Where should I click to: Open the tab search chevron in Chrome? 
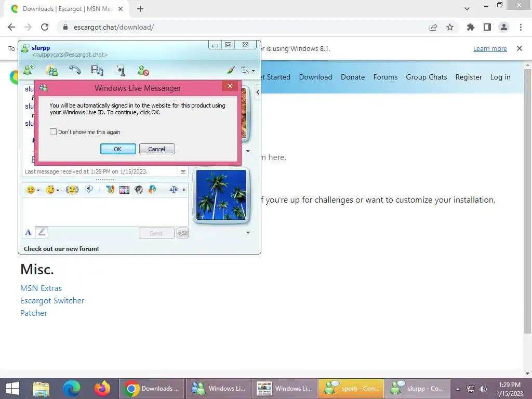coord(467,9)
